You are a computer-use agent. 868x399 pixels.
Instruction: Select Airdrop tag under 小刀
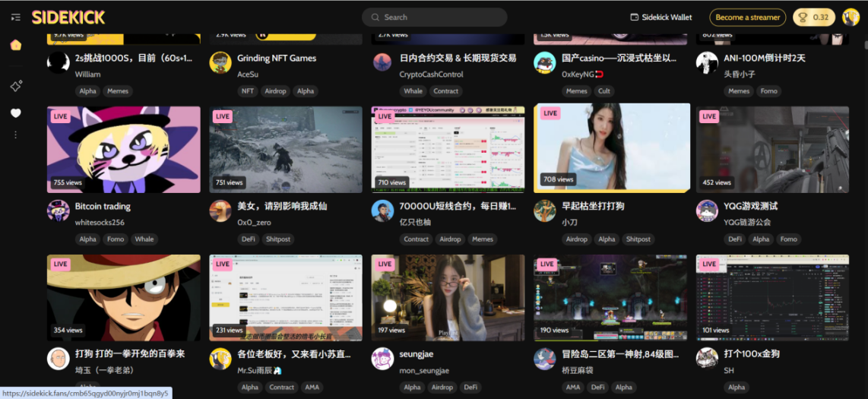[x=576, y=239]
